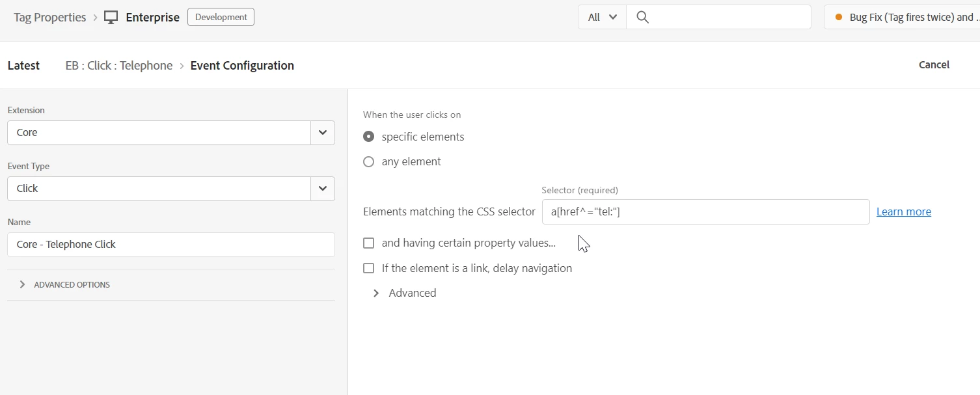Viewport: 980px width, 395px height.
Task: Click the Cancel button
Action: 934,65
